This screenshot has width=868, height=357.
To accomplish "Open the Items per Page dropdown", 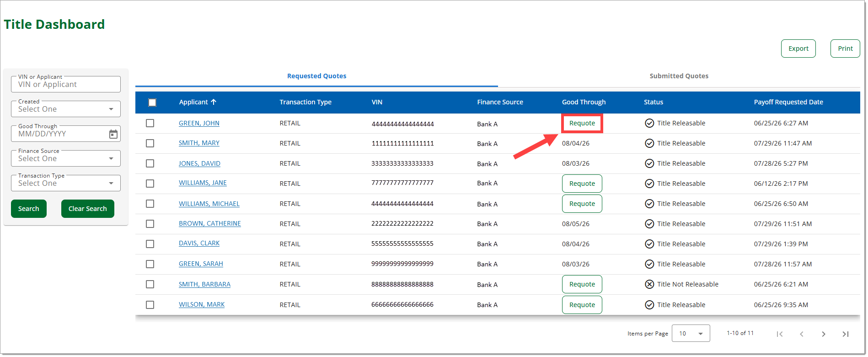I will point(691,334).
